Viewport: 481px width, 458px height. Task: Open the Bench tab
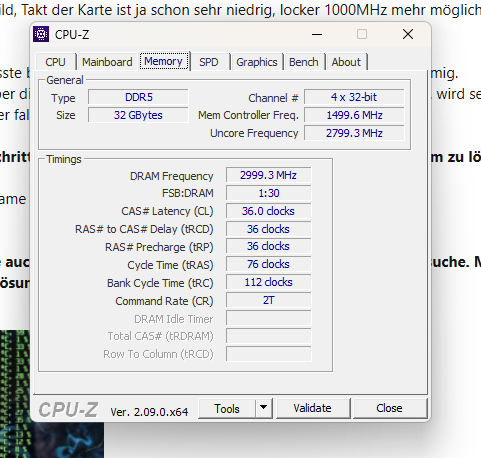[304, 62]
